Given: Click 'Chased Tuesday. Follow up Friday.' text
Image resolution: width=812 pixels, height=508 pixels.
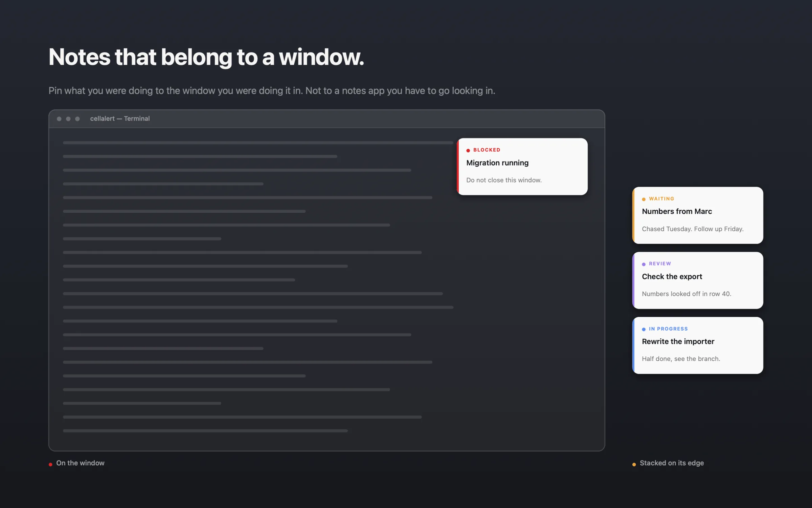Looking at the screenshot, I should point(693,229).
